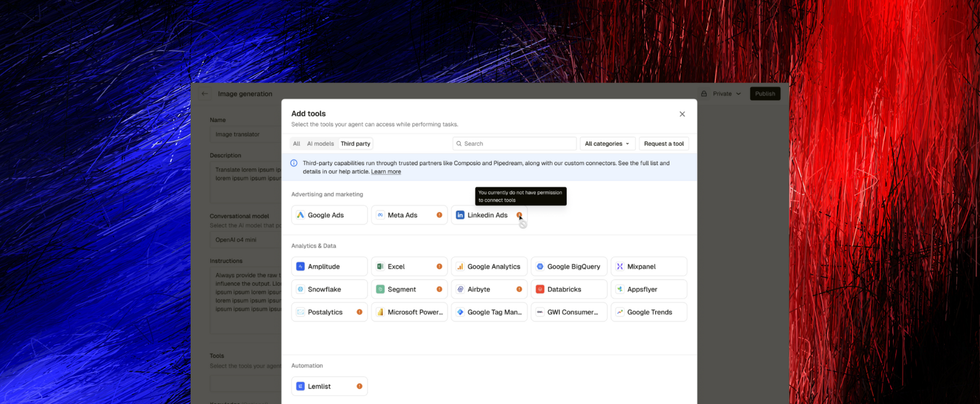Click the Google BigQuery logo icon
The image size is (980, 404).
(x=540, y=267)
